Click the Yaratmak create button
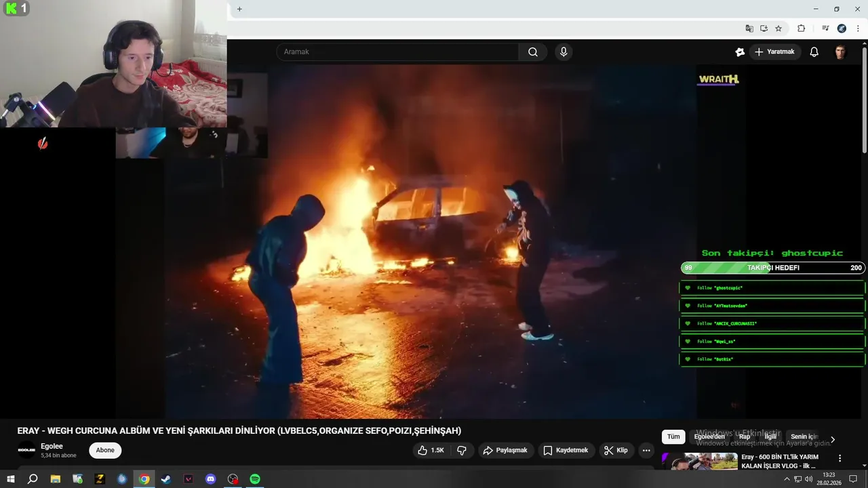 pyautogui.click(x=775, y=52)
